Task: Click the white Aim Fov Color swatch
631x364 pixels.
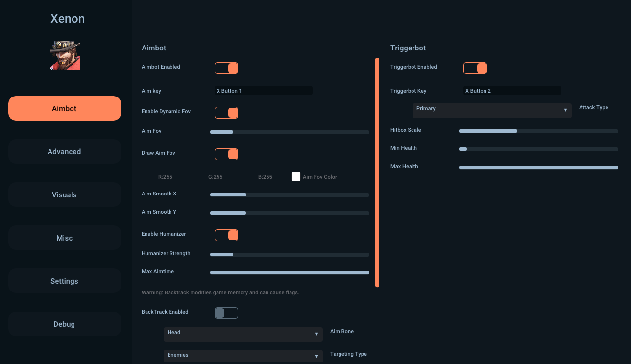Action: click(x=296, y=177)
